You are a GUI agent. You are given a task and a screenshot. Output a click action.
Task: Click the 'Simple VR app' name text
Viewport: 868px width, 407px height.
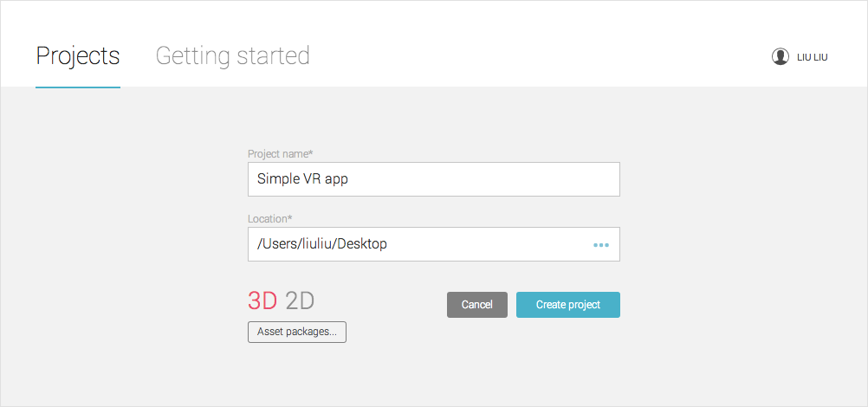pyautogui.click(x=302, y=179)
